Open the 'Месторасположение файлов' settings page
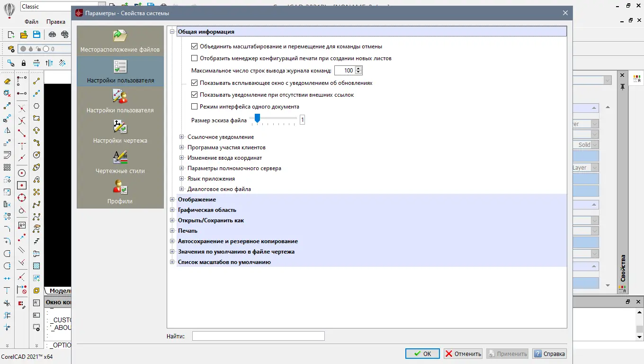 pyautogui.click(x=120, y=41)
